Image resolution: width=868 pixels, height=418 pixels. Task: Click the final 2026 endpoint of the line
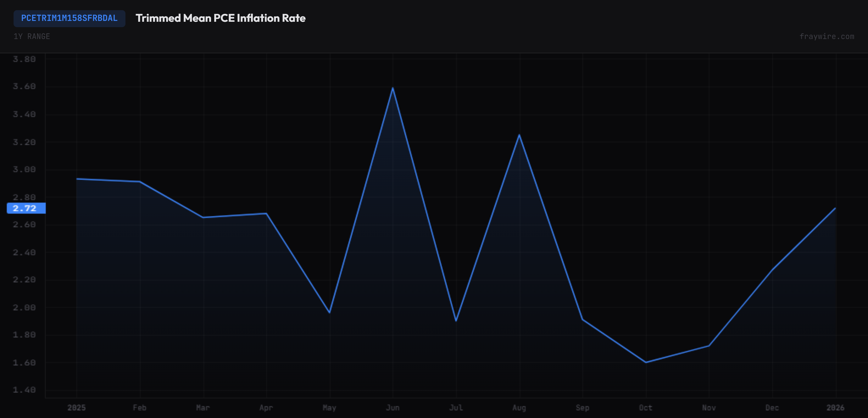[x=835, y=208]
